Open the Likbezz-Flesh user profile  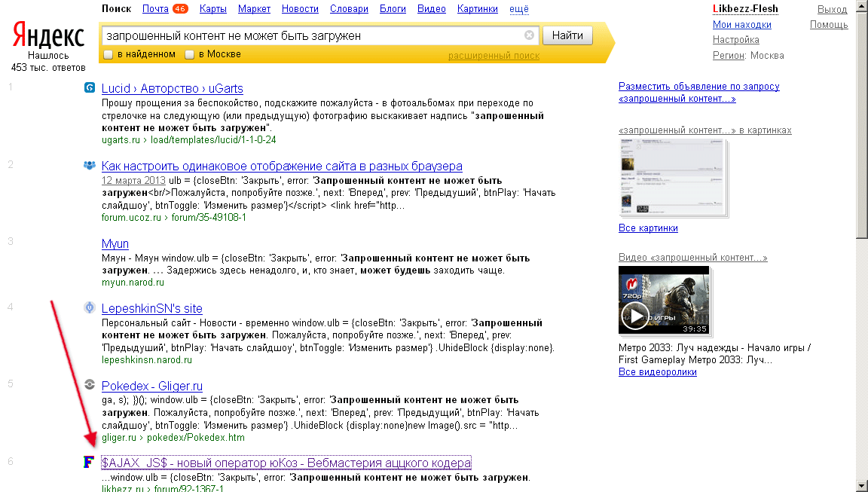pyautogui.click(x=745, y=9)
